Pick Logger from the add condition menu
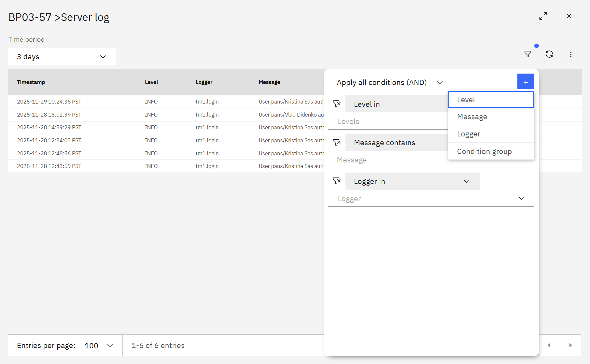 click(x=491, y=134)
